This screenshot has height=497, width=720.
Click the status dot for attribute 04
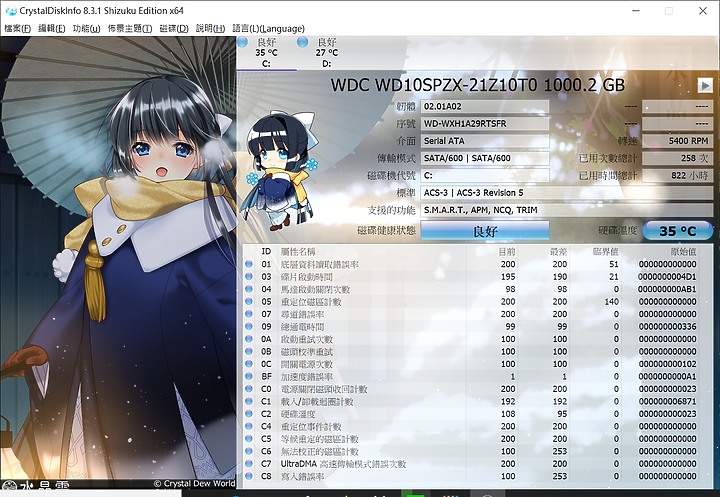tap(249, 289)
